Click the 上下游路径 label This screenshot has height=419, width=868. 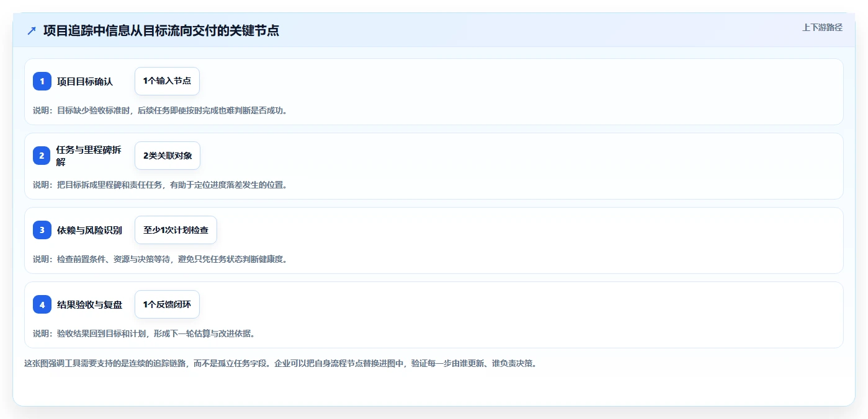pos(822,27)
